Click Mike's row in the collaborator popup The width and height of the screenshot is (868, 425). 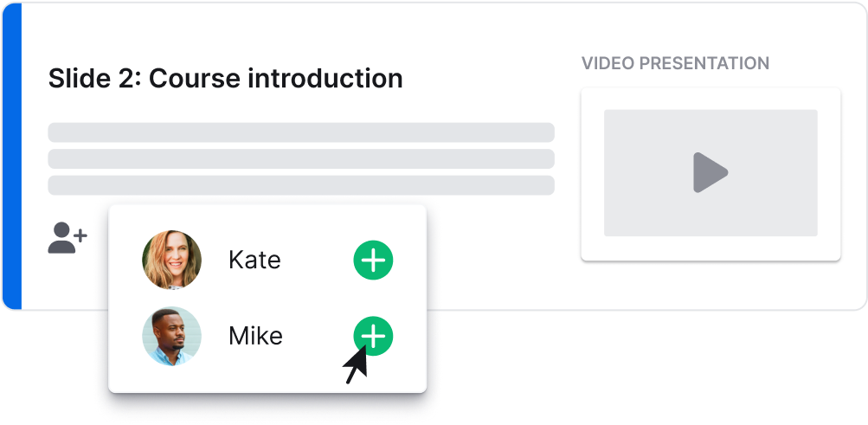267,336
